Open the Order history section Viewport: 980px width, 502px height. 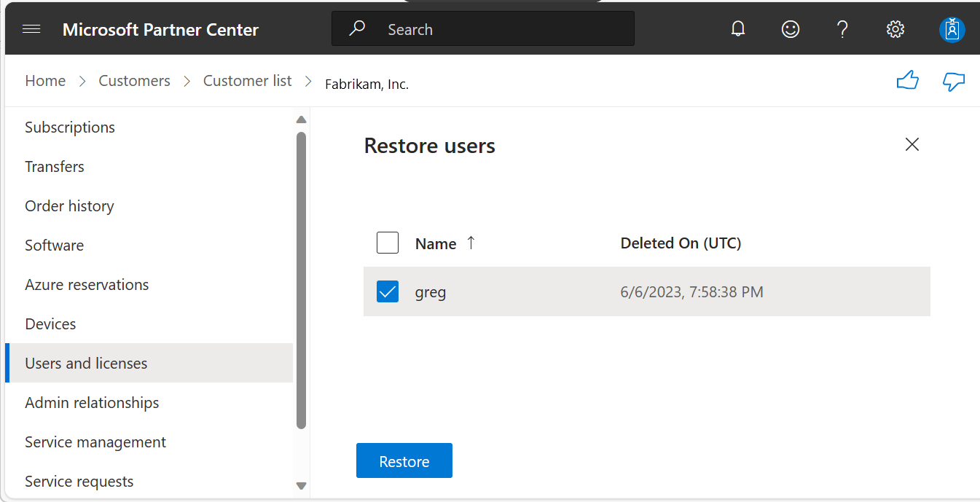click(69, 205)
